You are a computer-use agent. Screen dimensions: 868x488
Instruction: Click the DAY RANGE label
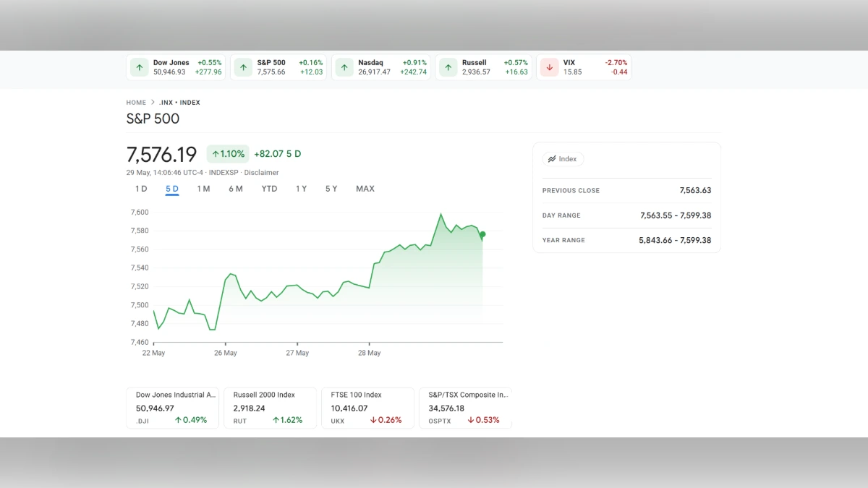(561, 215)
